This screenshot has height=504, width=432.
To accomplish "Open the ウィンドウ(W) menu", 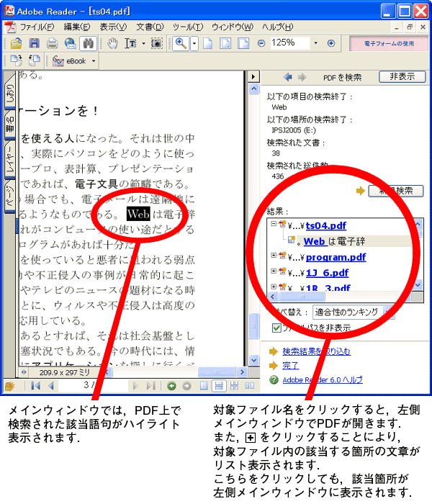I will [233, 27].
